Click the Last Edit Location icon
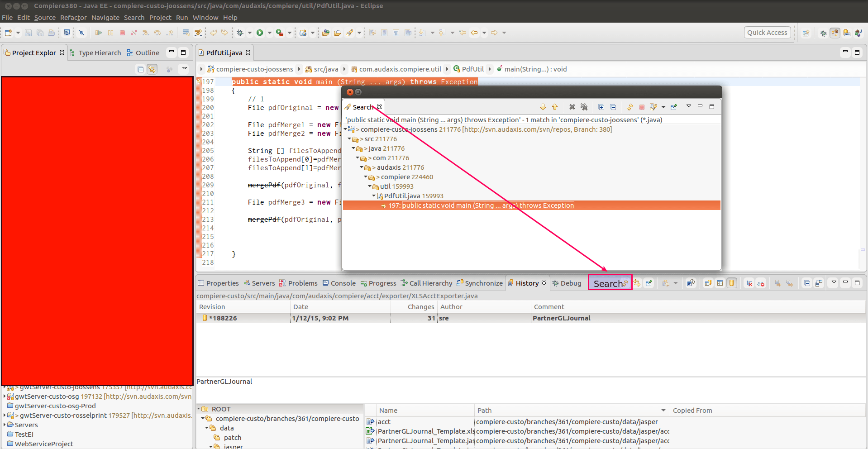 pyautogui.click(x=463, y=33)
